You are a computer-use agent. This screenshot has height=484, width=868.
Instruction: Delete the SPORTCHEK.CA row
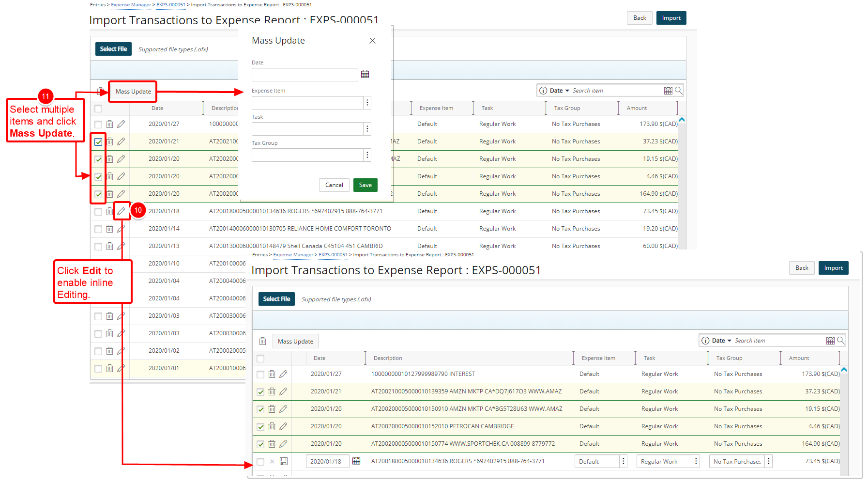(x=272, y=444)
